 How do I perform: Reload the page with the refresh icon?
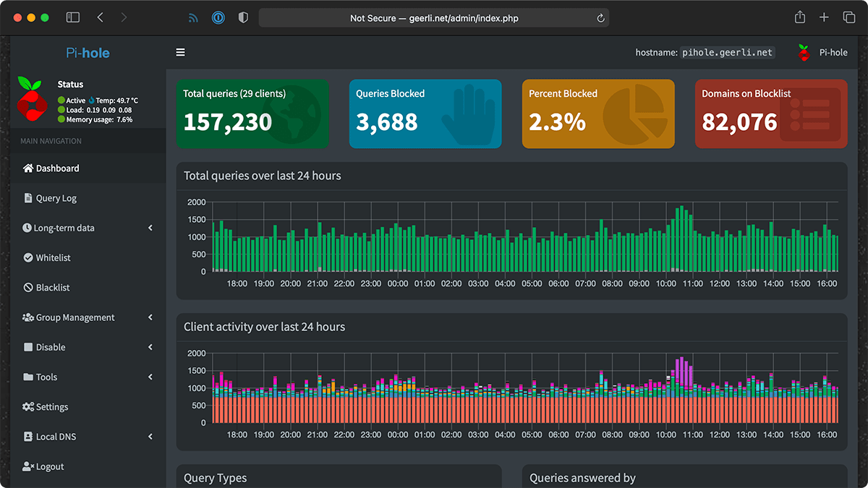click(600, 17)
